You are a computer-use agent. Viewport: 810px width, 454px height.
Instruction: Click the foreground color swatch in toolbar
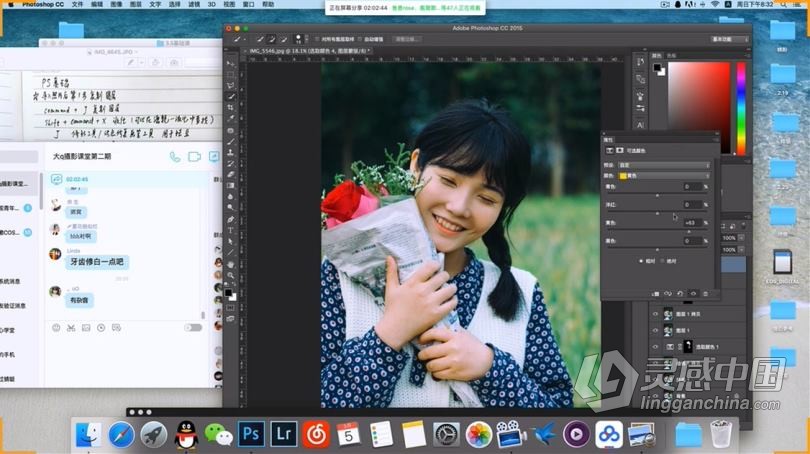(x=228, y=293)
